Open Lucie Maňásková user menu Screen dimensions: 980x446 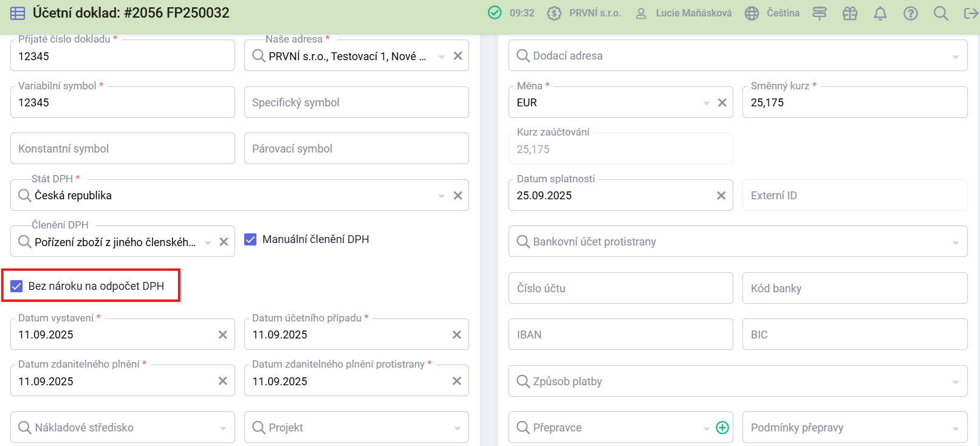[x=684, y=13]
